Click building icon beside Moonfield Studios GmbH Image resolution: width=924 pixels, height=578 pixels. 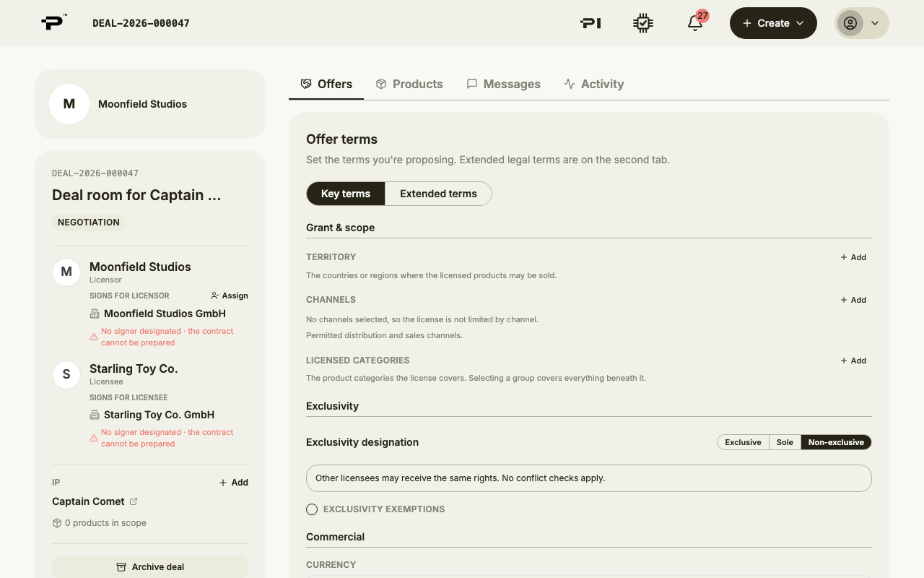pyautogui.click(x=95, y=314)
